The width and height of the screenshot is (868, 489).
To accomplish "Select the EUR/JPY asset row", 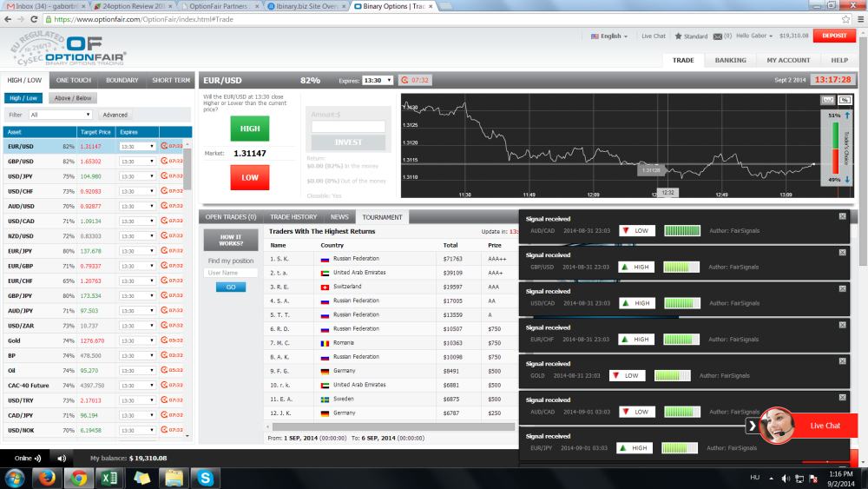I will pyautogui.click(x=94, y=251).
